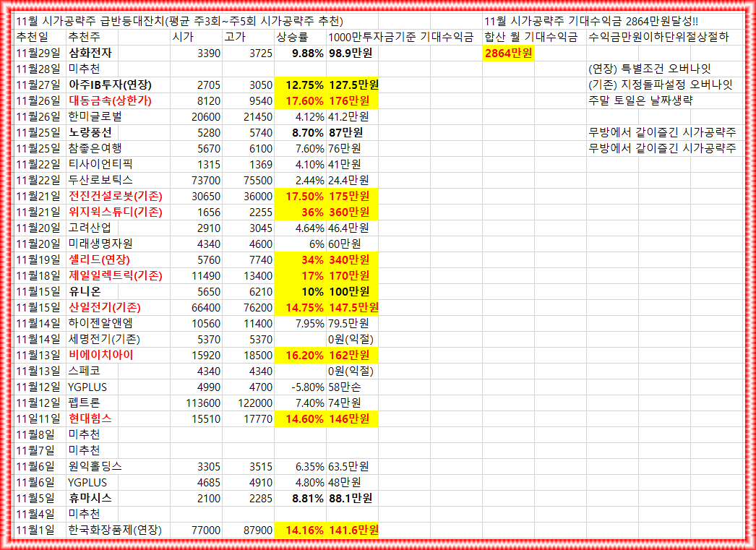Select the 127.5만원 profit cell

tap(353, 85)
